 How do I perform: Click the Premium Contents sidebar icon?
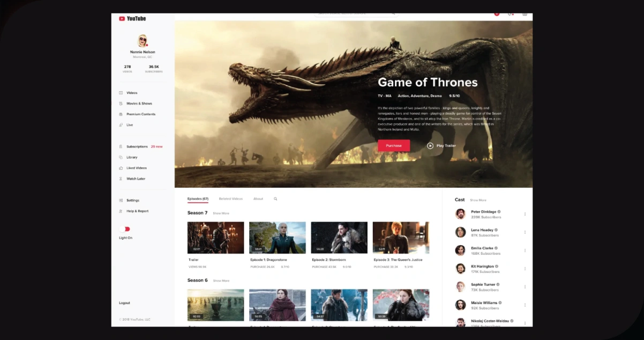pyautogui.click(x=121, y=114)
